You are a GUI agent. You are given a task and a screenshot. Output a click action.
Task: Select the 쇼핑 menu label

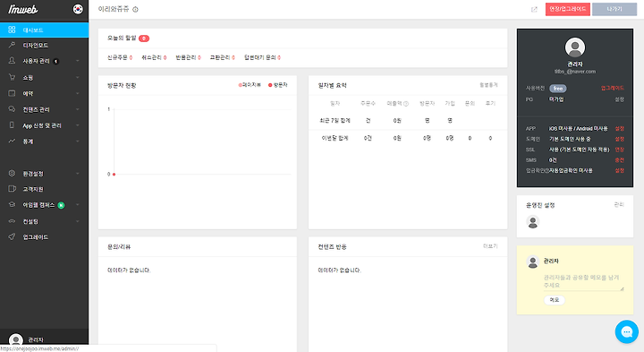click(x=28, y=78)
